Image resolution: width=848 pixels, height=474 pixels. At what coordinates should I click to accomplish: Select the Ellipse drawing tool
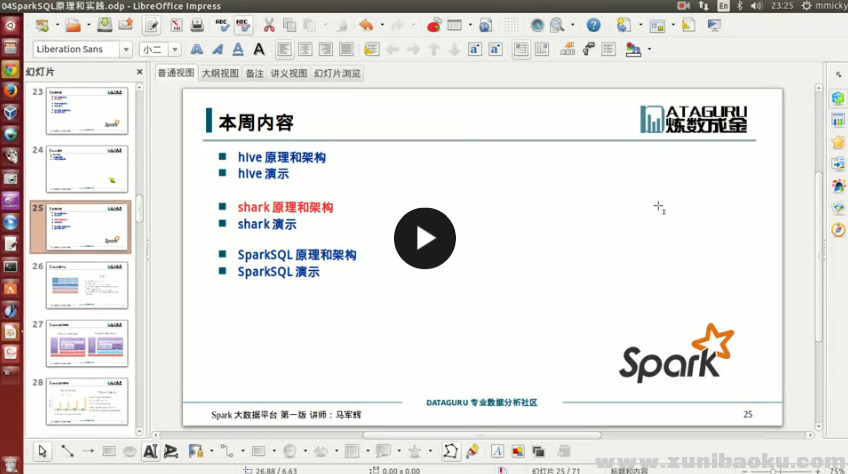click(x=129, y=451)
